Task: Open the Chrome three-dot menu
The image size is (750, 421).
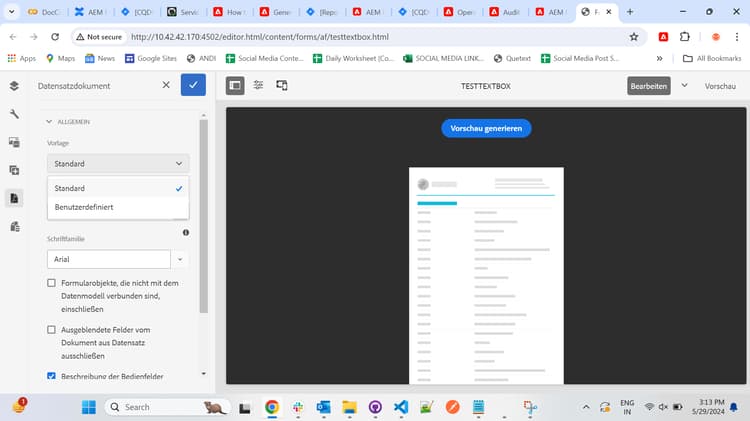Action: pyautogui.click(x=737, y=37)
